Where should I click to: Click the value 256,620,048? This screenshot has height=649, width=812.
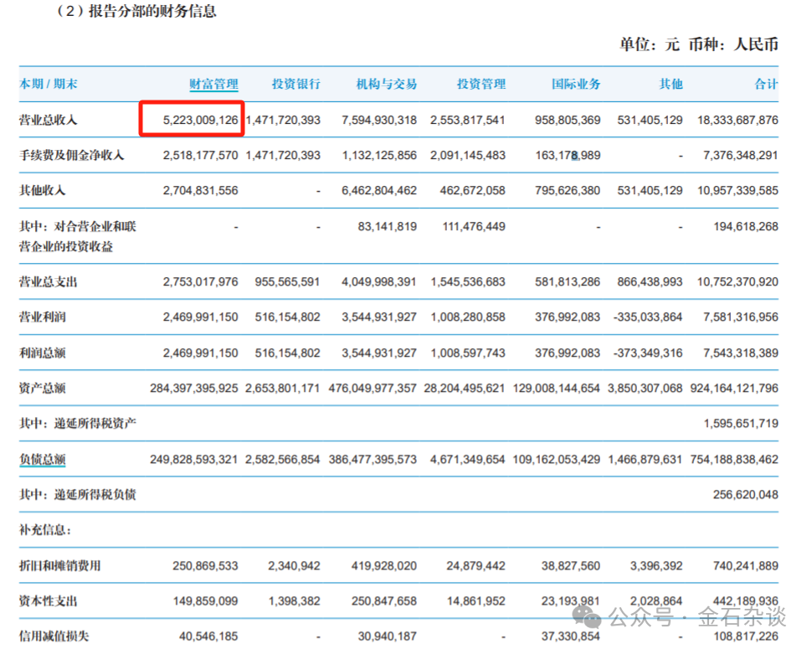pyautogui.click(x=746, y=495)
